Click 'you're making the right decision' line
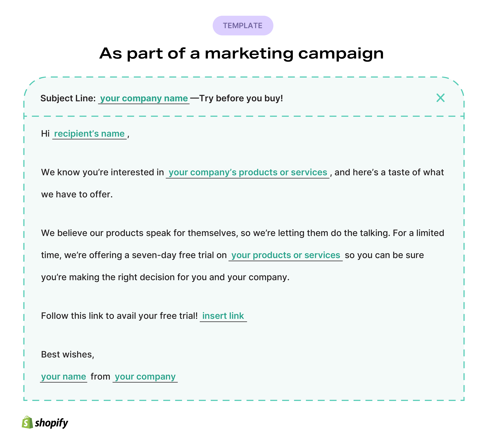The height and width of the screenshot is (448, 486). [165, 277]
